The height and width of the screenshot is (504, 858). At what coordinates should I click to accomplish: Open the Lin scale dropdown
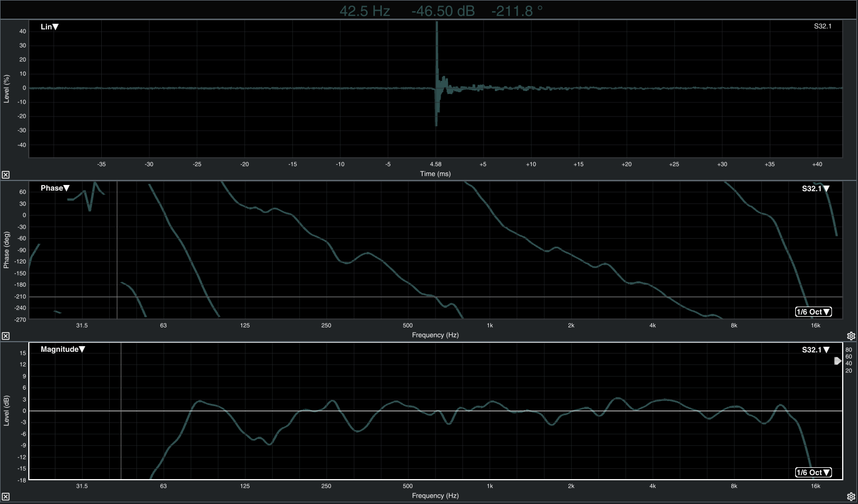pyautogui.click(x=50, y=27)
